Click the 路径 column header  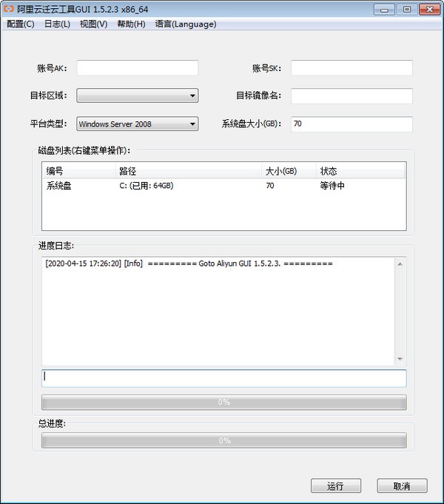click(x=189, y=171)
